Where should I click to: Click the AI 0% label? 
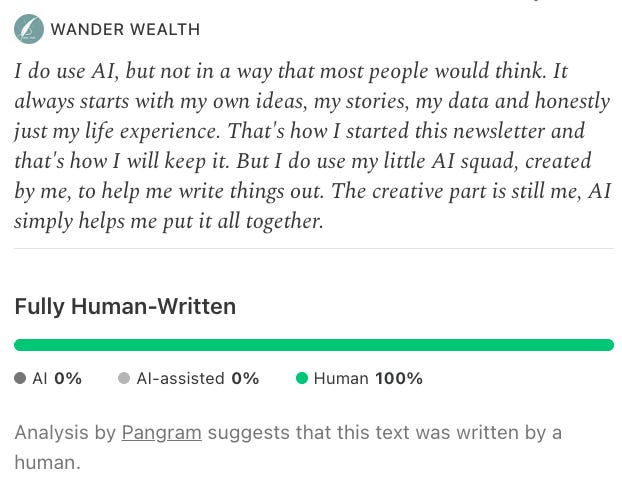tap(57, 379)
